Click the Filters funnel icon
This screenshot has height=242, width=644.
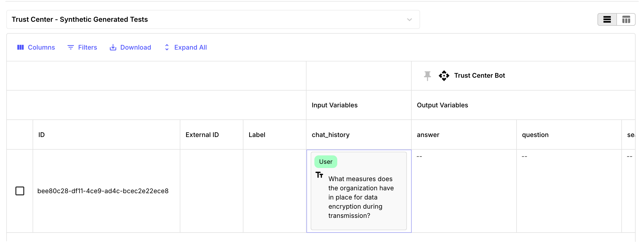click(70, 47)
